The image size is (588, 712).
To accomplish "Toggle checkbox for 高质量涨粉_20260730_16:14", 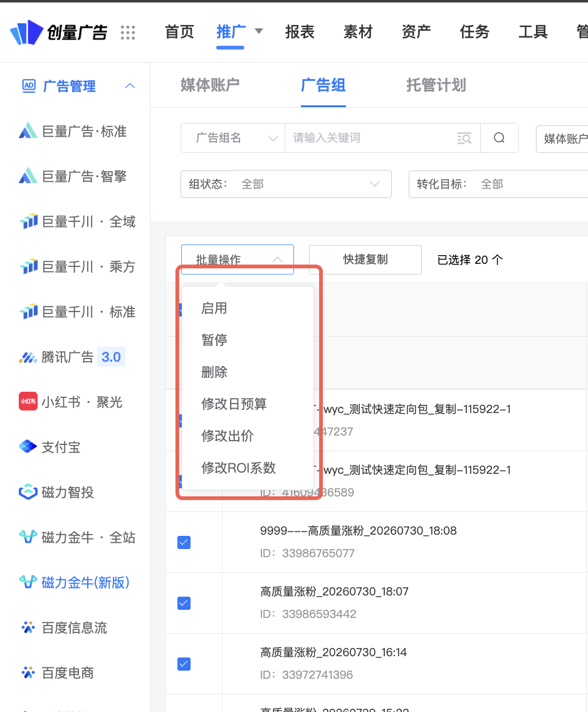I will tap(184, 664).
